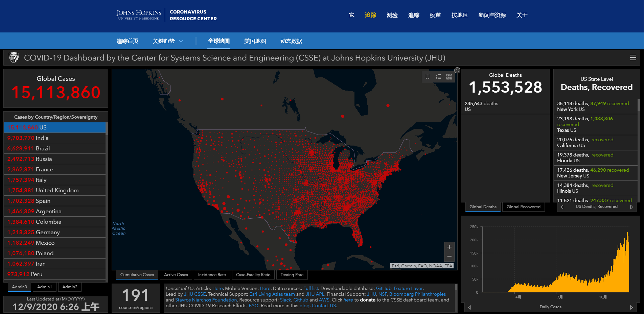Show the map legend list icon
Screen dimensions: 644x314
pyautogui.click(x=438, y=77)
